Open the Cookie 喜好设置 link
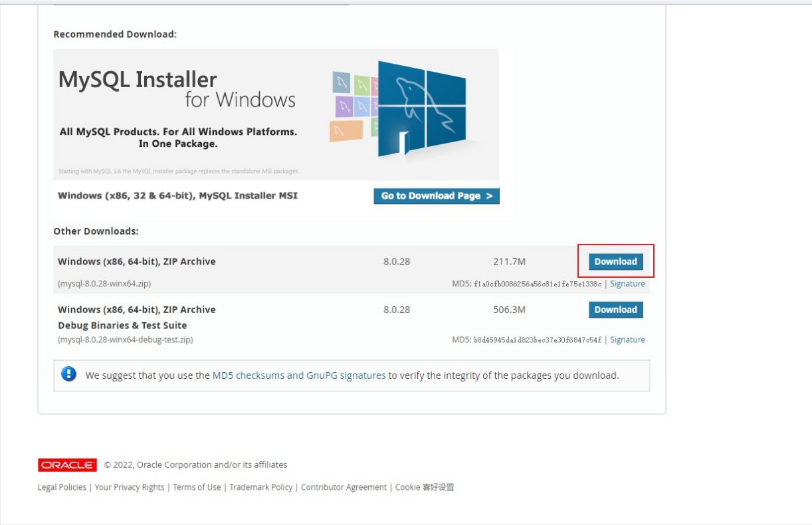This screenshot has height=525, width=812. pyautogui.click(x=425, y=487)
